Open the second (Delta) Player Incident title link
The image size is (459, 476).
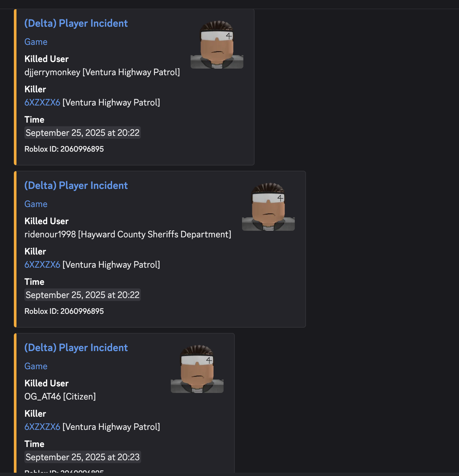76,186
